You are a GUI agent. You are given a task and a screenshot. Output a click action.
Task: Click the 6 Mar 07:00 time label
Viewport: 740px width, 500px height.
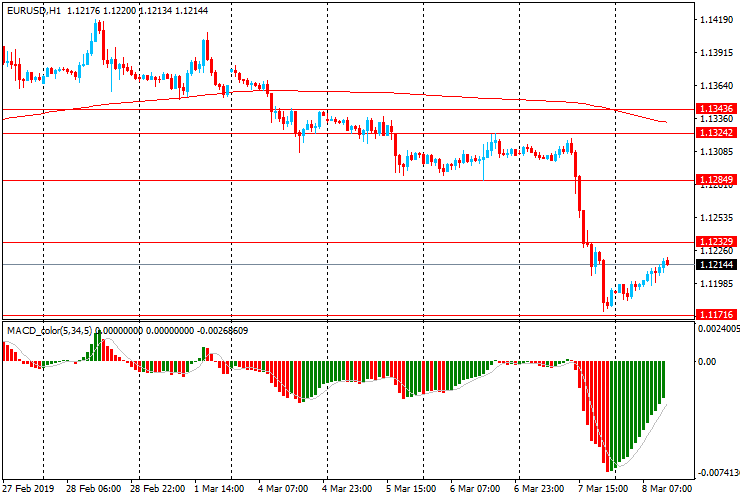475,489
